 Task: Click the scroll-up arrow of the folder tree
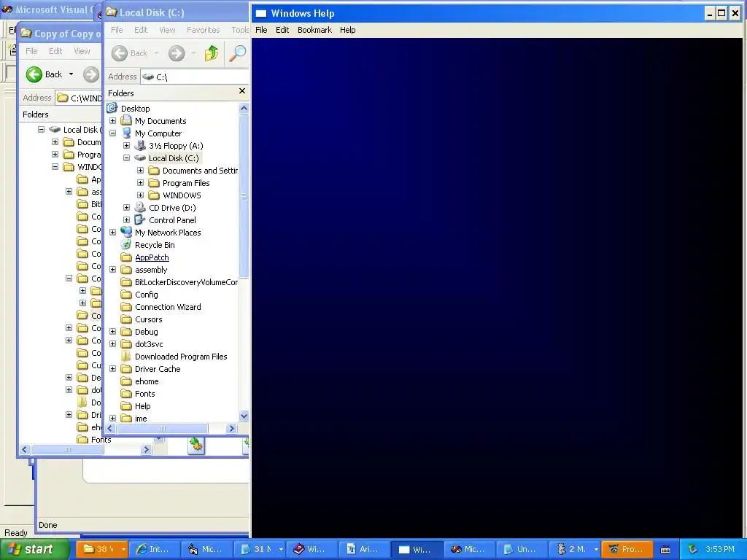tap(244, 109)
